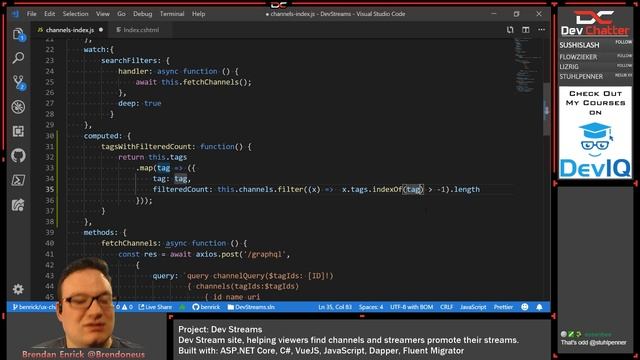Click line number 30 in gutter

[49, 136]
